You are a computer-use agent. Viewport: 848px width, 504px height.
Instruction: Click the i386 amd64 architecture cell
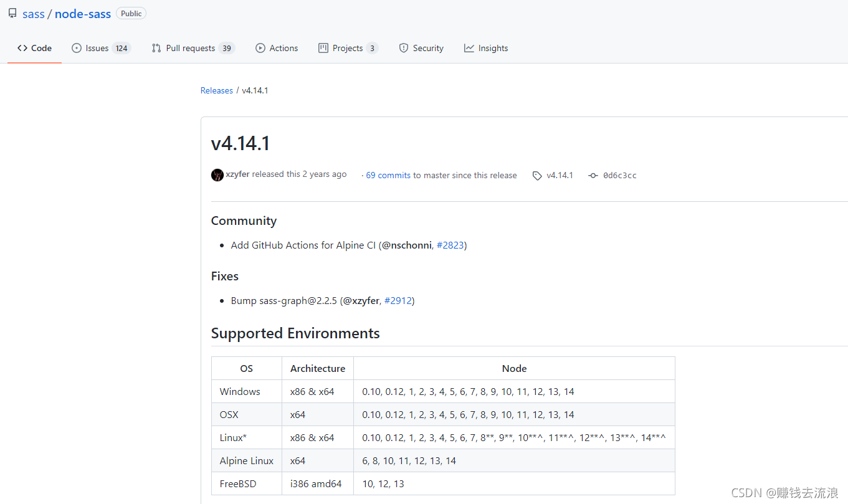point(318,484)
